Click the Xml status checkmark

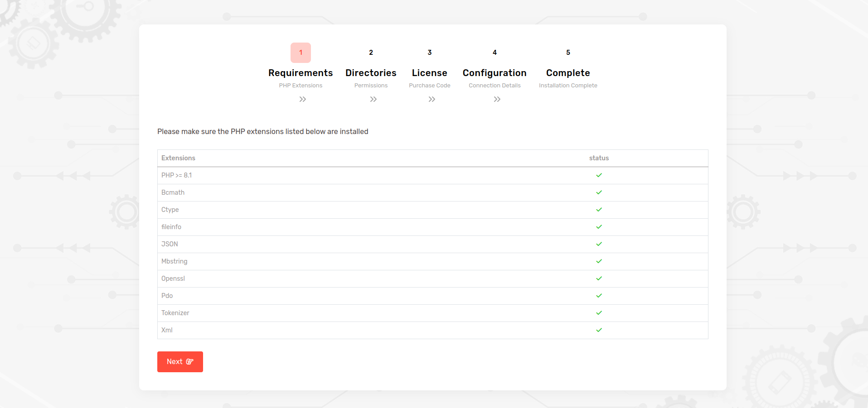pos(599,330)
